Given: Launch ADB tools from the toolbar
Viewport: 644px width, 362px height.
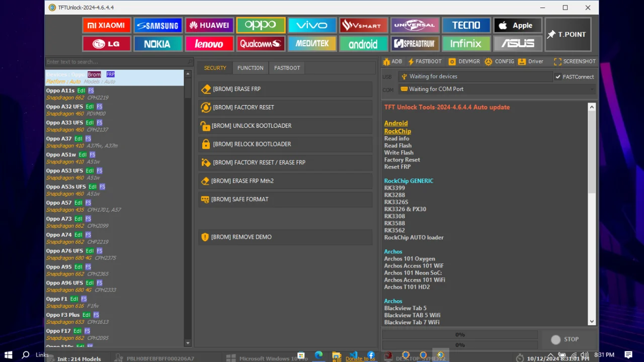Looking at the screenshot, I should tap(392, 61).
